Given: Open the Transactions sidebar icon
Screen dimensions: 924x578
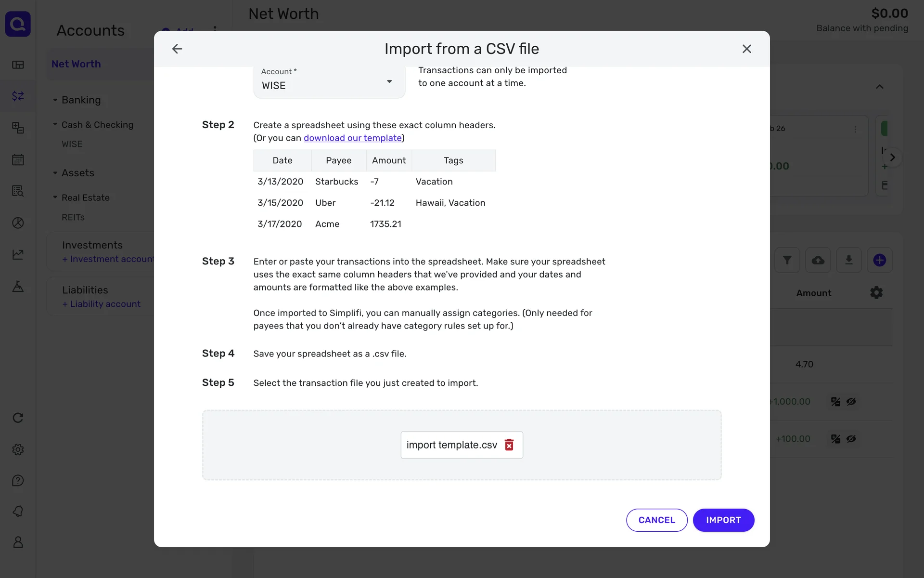Looking at the screenshot, I should 18,96.
